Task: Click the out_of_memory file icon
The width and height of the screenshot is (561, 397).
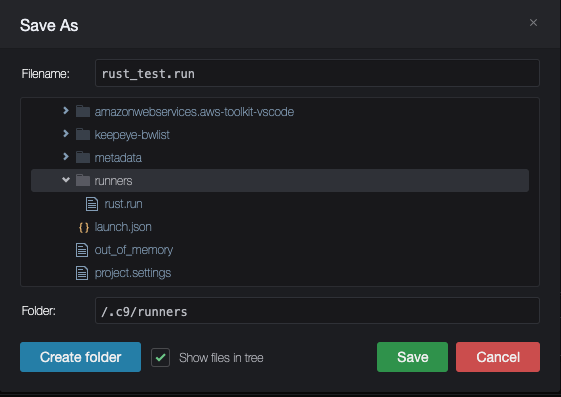Action: point(82,250)
